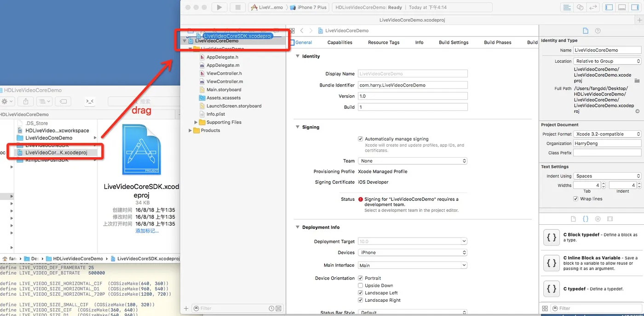This screenshot has width=644, height=316.
Task: Enable the Upside Down orientation checkbox
Action: click(361, 286)
